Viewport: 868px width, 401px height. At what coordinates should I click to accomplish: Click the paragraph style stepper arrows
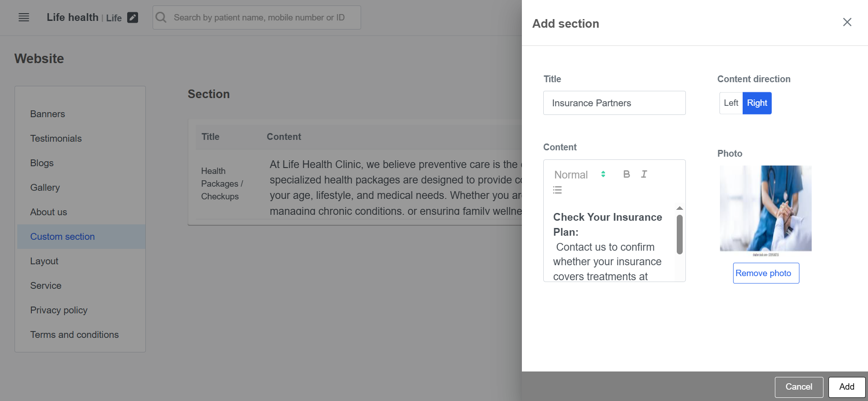coord(603,174)
